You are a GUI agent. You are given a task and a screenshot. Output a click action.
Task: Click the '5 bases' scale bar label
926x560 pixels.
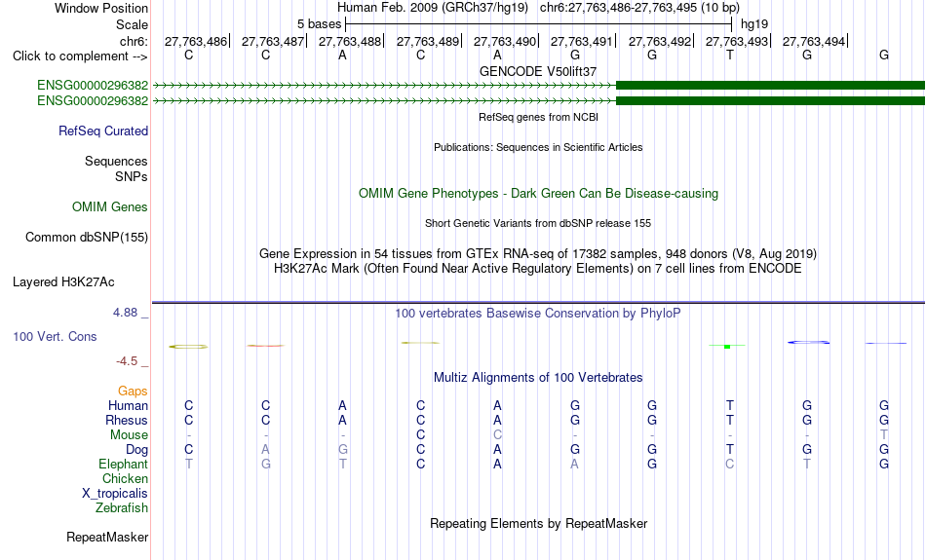319,24
